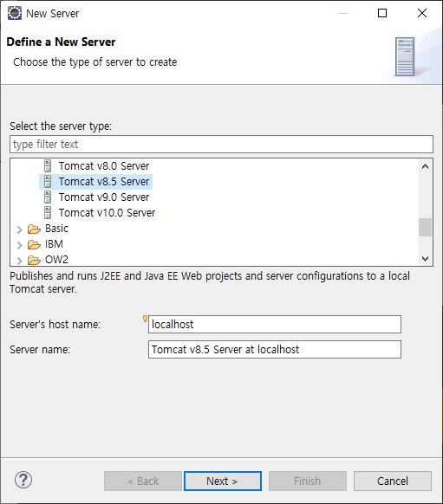Viewport: 443px width, 504px height.
Task: Click the OW2 folder icon
Action: coord(34,260)
